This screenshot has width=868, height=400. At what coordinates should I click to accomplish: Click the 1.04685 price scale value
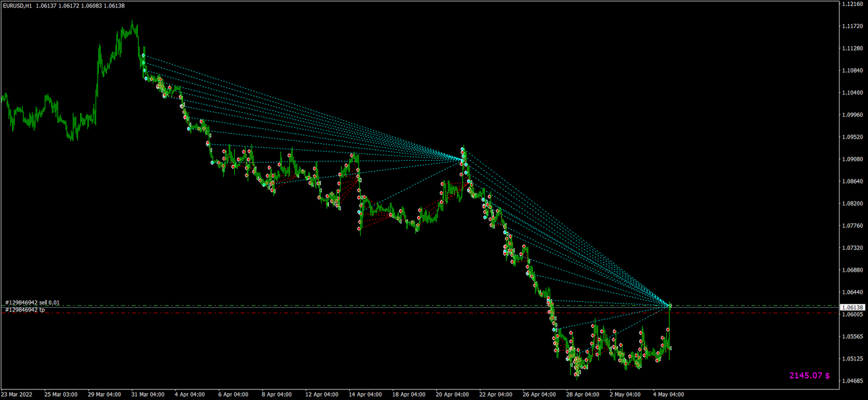click(x=851, y=381)
